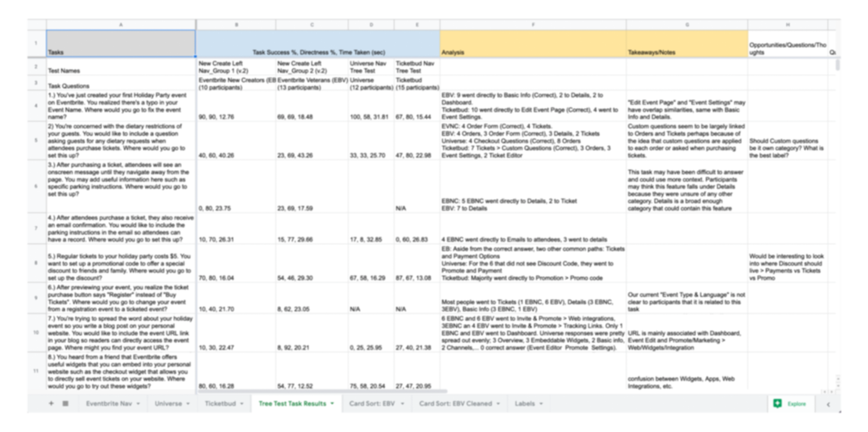Select New Create Left Nav_Group 1 cell
Image resolution: width=868 pixels, height=432 pixels.
click(x=236, y=66)
